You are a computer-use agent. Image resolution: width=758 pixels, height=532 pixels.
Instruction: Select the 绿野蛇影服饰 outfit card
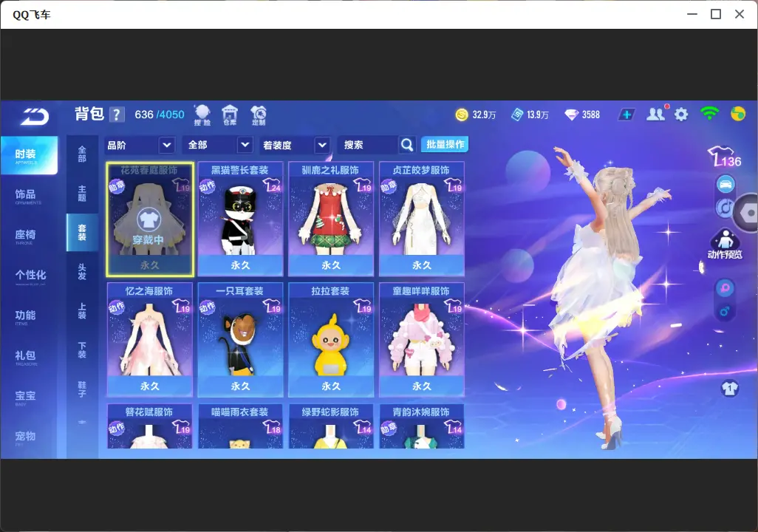(331, 426)
